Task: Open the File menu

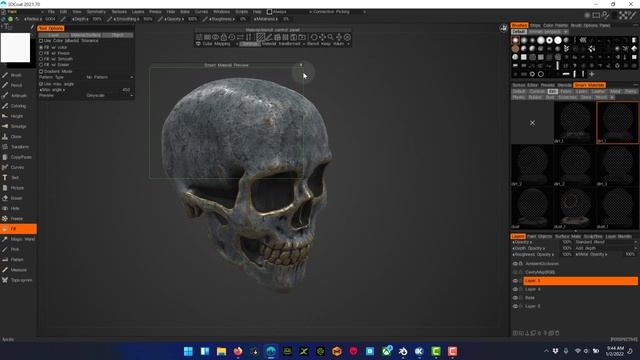Action: tap(51, 12)
